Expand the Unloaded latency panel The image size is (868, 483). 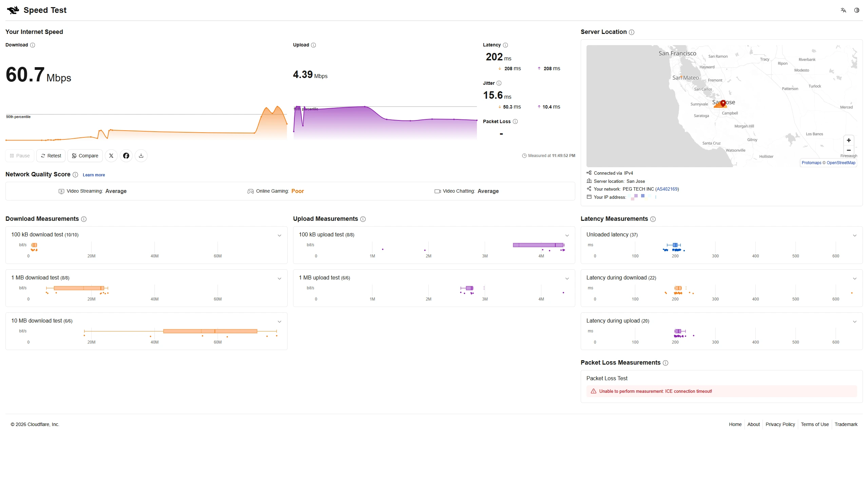(x=855, y=235)
